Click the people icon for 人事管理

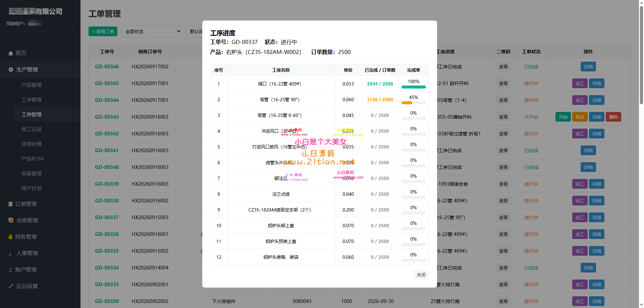pyautogui.click(x=11, y=253)
